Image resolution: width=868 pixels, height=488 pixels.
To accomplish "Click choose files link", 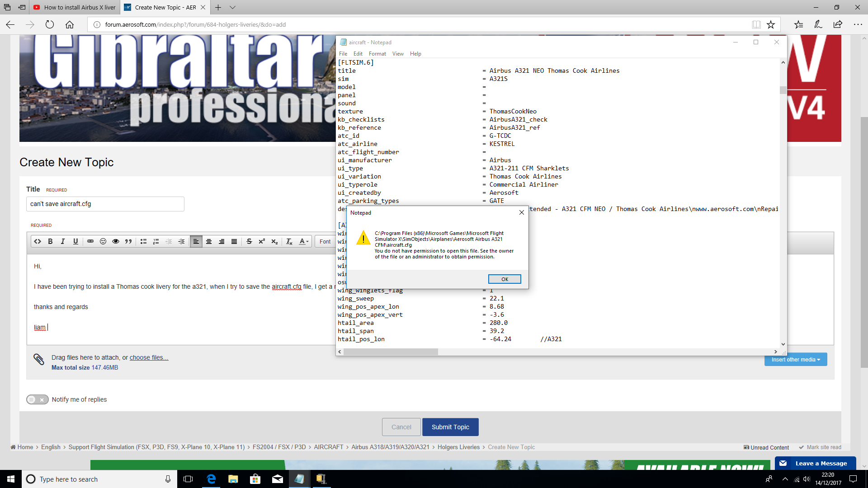I will click(149, 357).
